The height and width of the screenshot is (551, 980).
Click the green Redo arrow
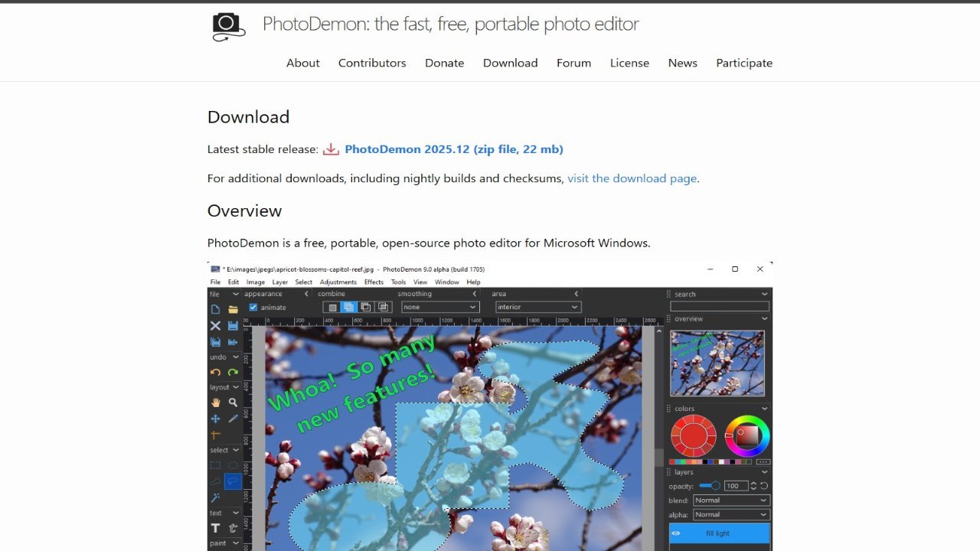(233, 373)
